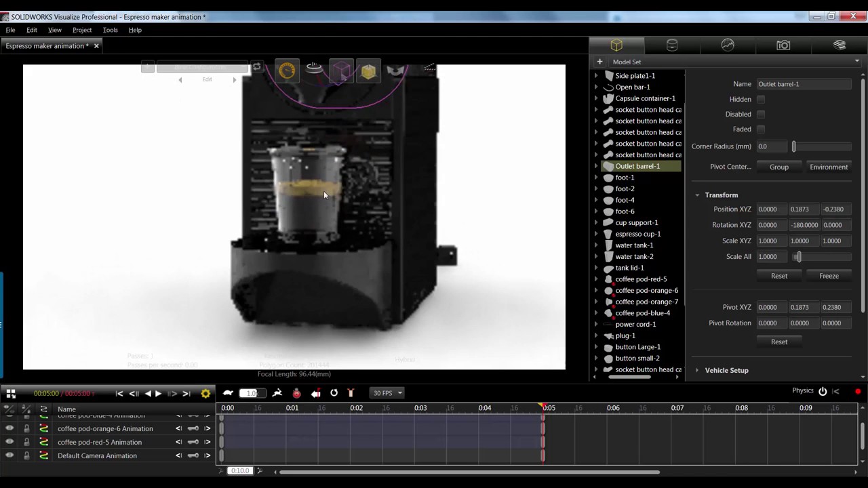
Task: Open the Project menu
Action: pos(82,30)
